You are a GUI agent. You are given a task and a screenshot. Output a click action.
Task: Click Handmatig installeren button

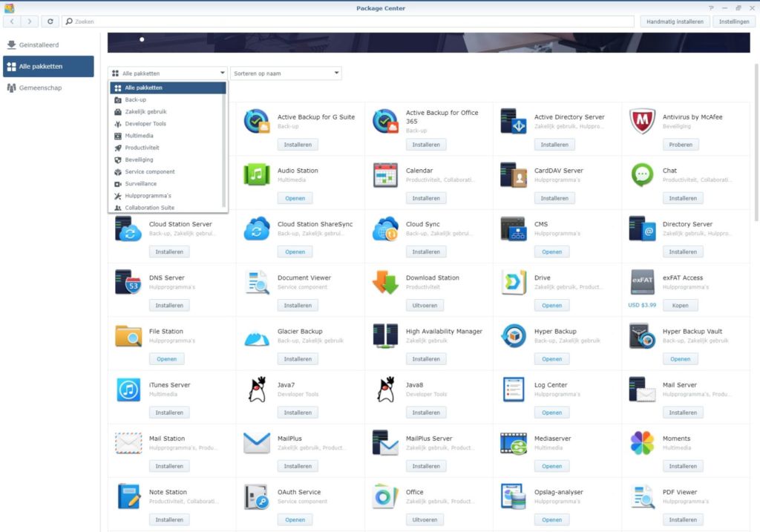coord(675,22)
